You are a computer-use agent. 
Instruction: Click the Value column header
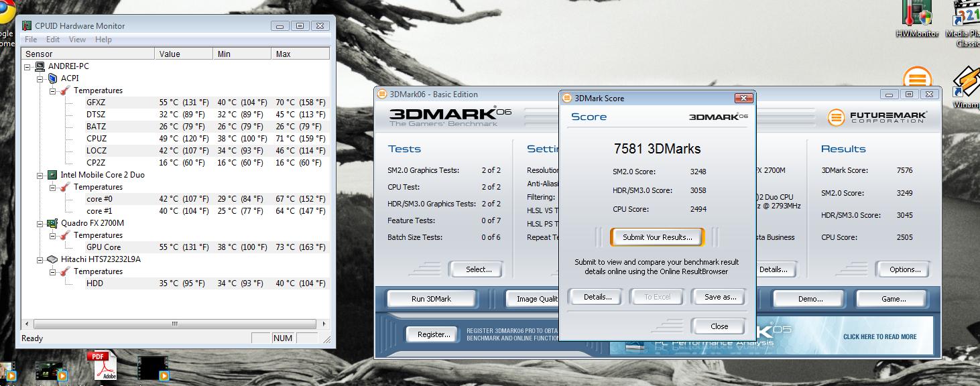pos(184,54)
